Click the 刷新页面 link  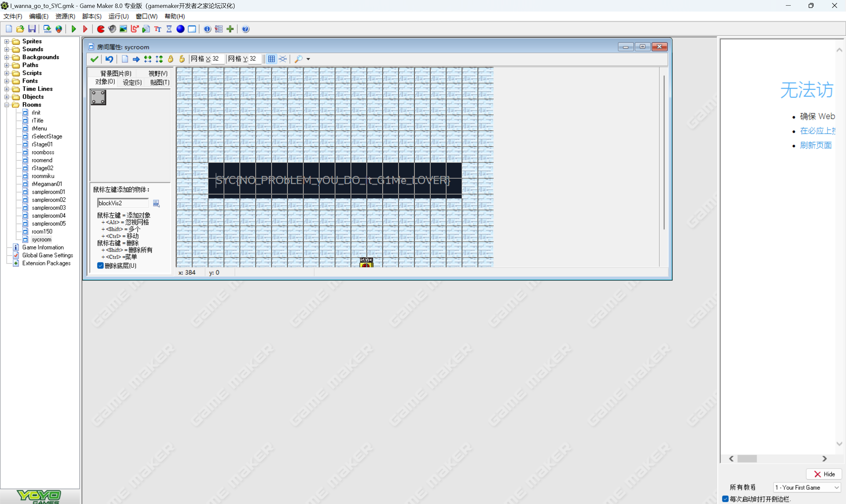pyautogui.click(x=816, y=145)
